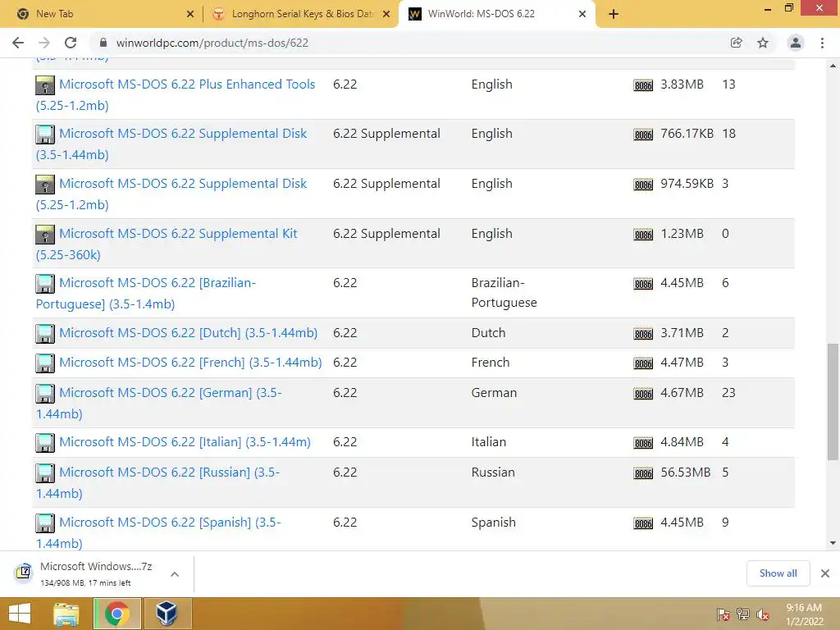Click the 56.53MB size in Russian row

(x=685, y=472)
